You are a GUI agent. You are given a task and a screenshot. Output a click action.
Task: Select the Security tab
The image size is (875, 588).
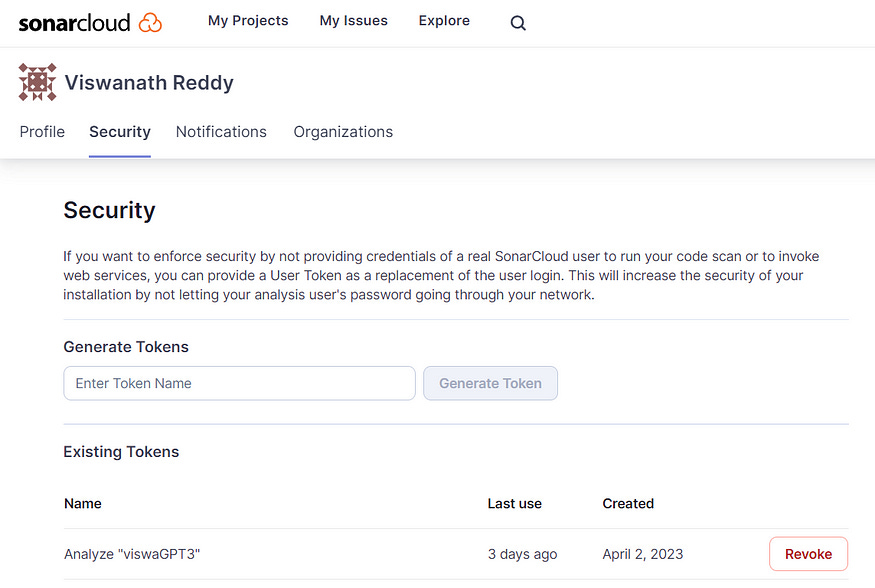pos(120,132)
